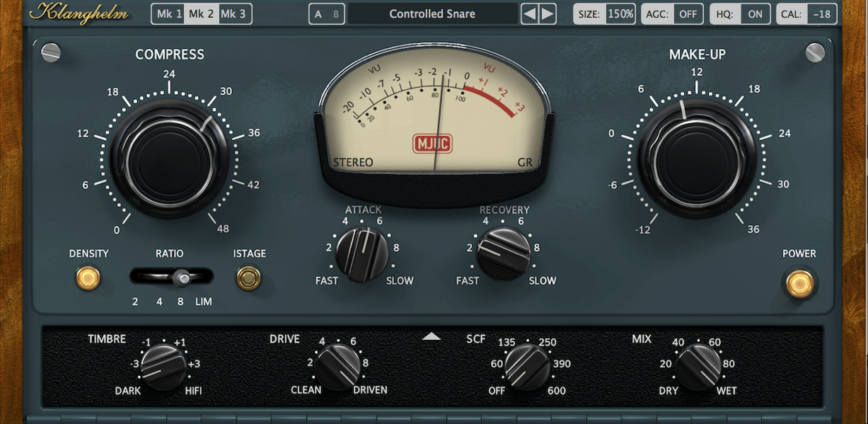Toggle the POWER lamp button
The height and width of the screenshot is (424, 868).
coord(799,285)
